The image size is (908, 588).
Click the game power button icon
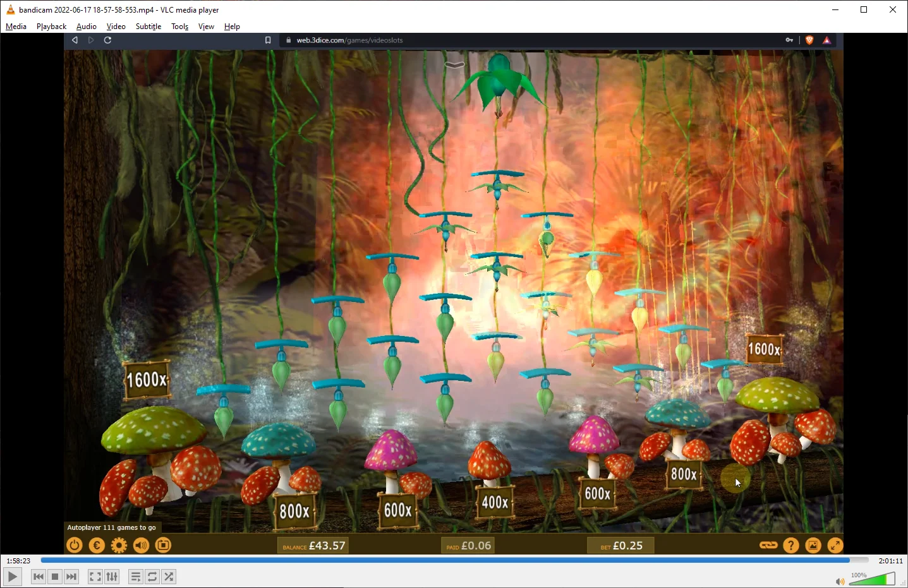pos(75,545)
